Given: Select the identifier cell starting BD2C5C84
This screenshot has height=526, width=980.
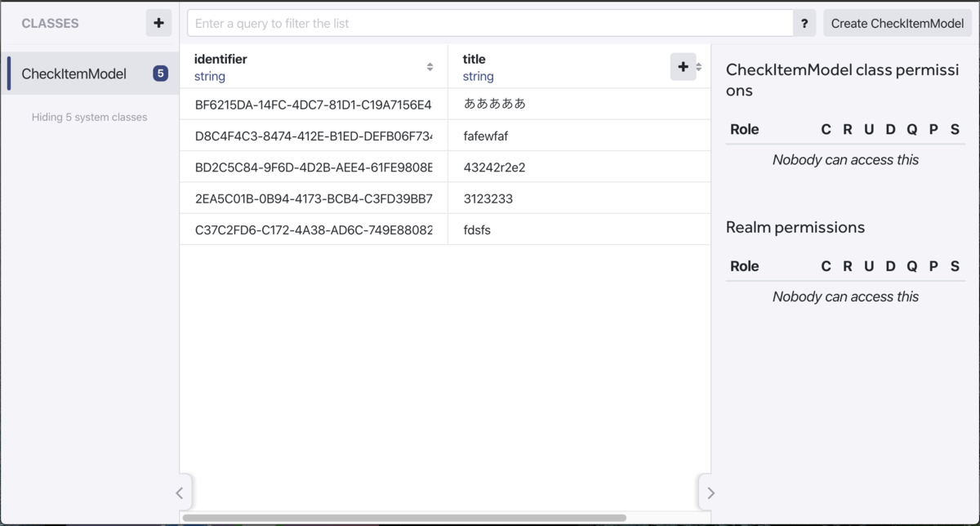Looking at the screenshot, I should tap(314, 167).
